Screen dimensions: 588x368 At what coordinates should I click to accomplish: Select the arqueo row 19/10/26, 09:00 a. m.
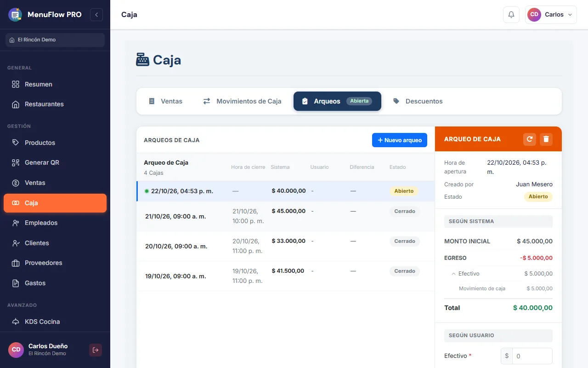(285, 276)
